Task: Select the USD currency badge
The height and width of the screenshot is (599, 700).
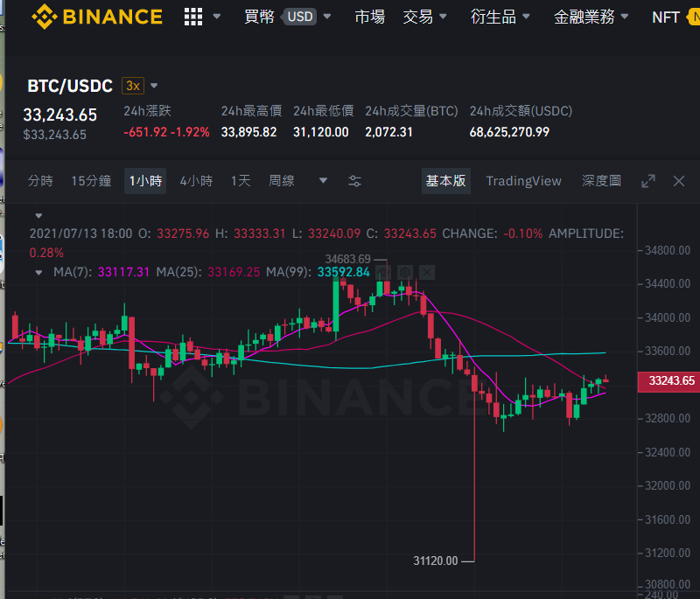Action: coord(299,17)
